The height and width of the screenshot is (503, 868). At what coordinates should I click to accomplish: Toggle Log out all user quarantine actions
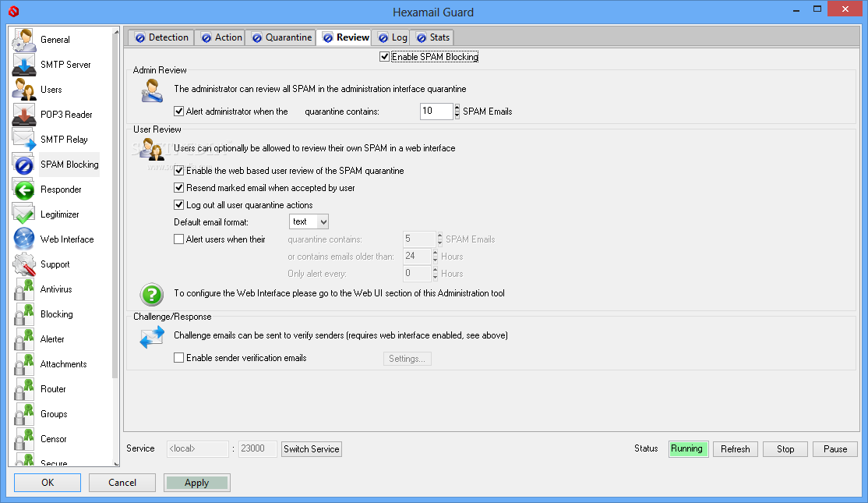click(178, 205)
